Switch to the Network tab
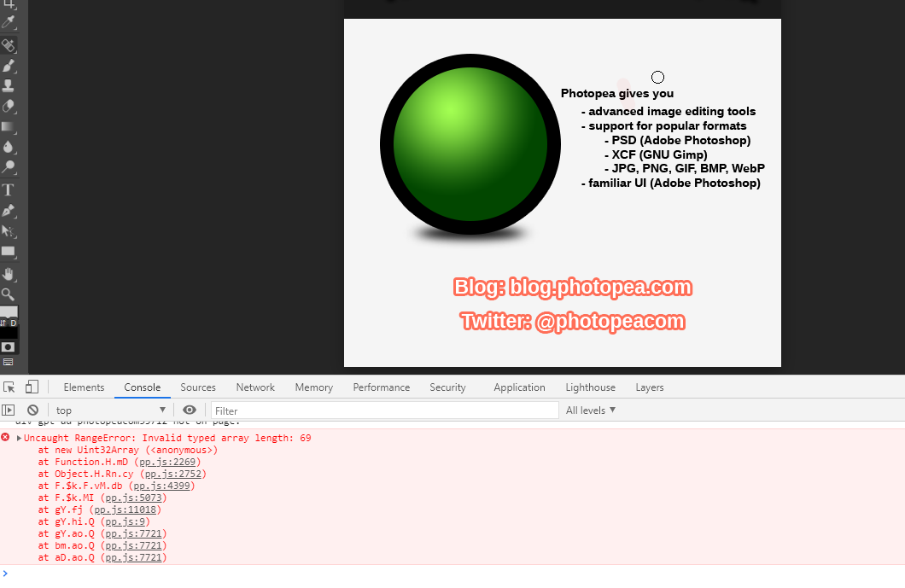 coord(254,387)
